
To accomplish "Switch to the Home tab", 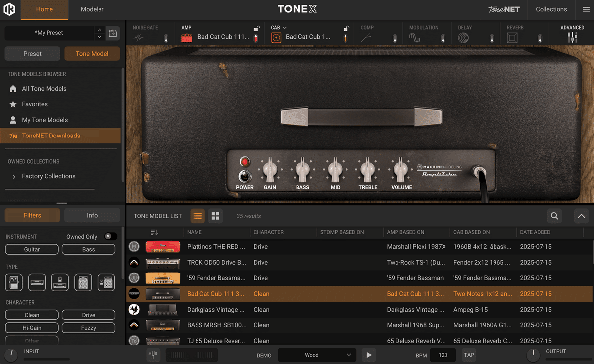I will click(x=44, y=9).
